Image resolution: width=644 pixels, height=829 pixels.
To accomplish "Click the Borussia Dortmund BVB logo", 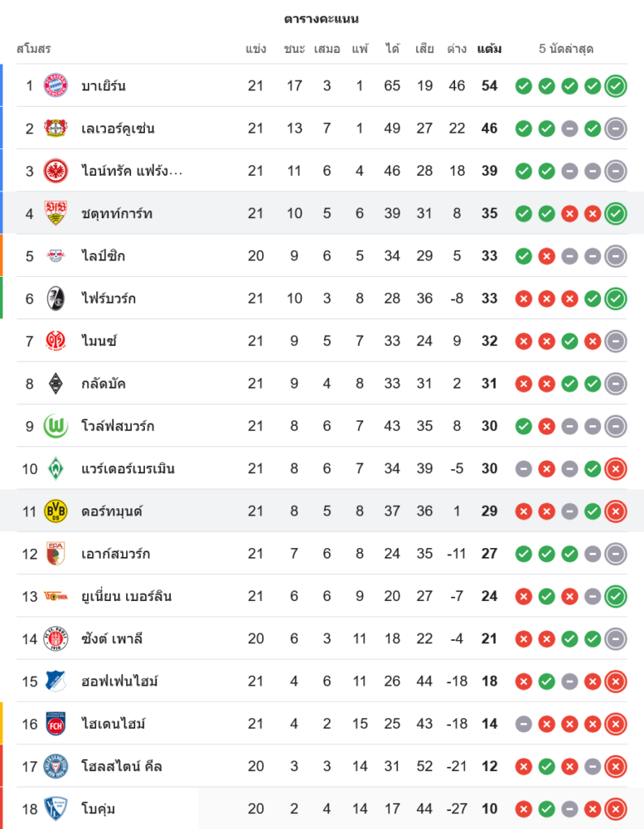I will click(56, 511).
